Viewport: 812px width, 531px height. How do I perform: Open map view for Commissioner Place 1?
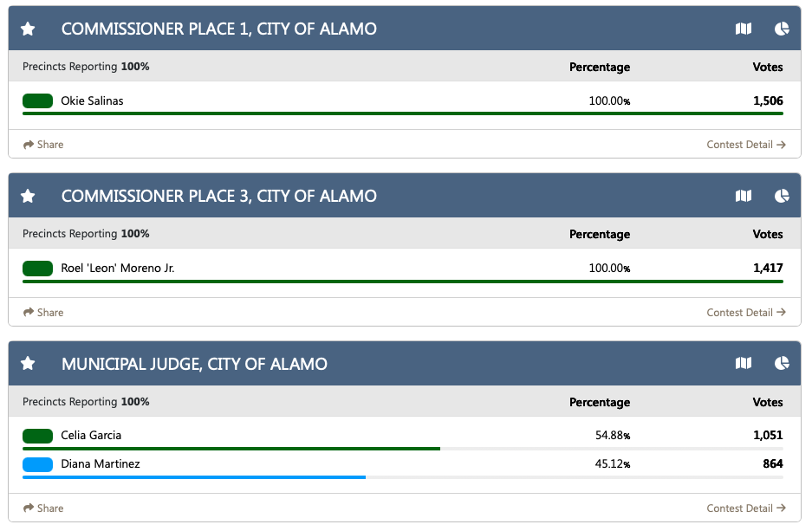tap(744, 29)
